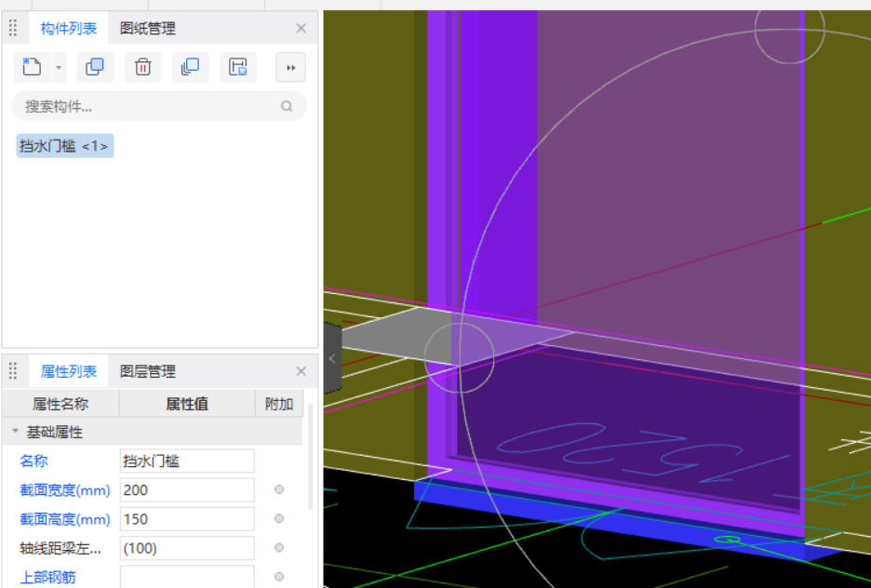Close the component list panel
871x588 pixels.
301,28
